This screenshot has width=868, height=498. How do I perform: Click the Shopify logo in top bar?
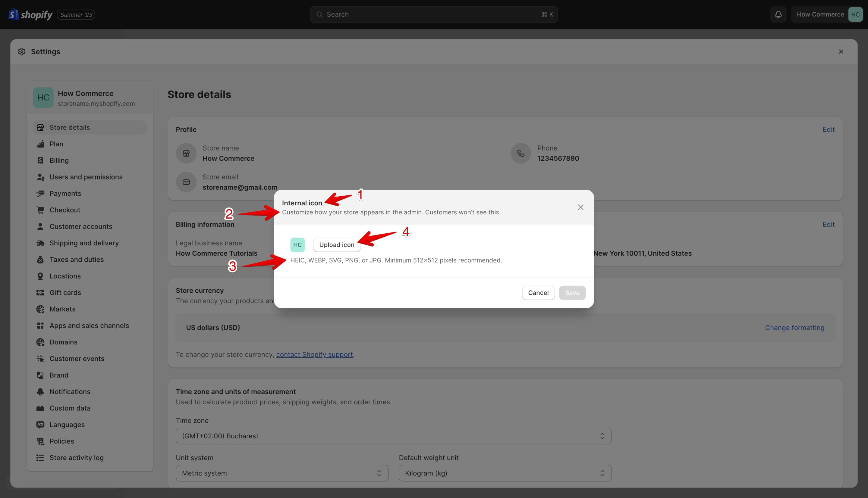click(30, 14)
